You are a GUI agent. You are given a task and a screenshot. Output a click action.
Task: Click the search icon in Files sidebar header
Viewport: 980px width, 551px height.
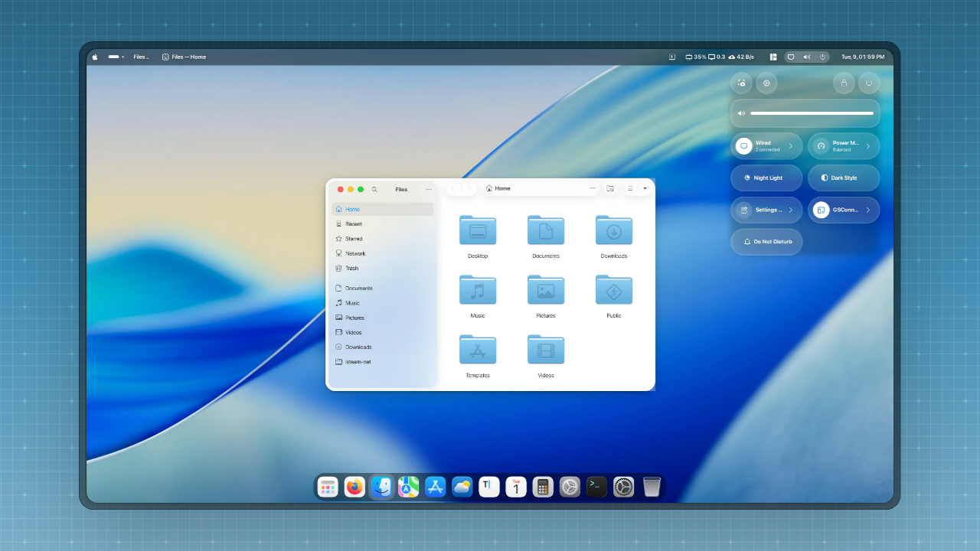(374, 189)
